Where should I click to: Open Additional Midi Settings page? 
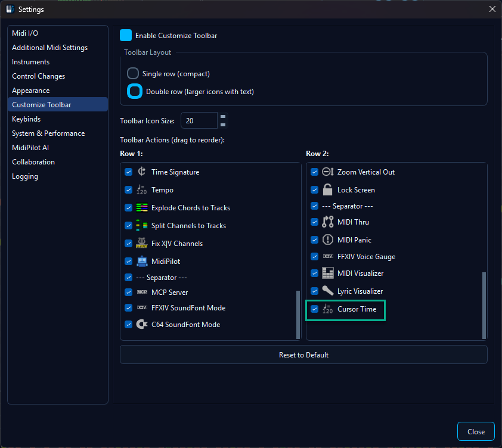click(58, 47)
